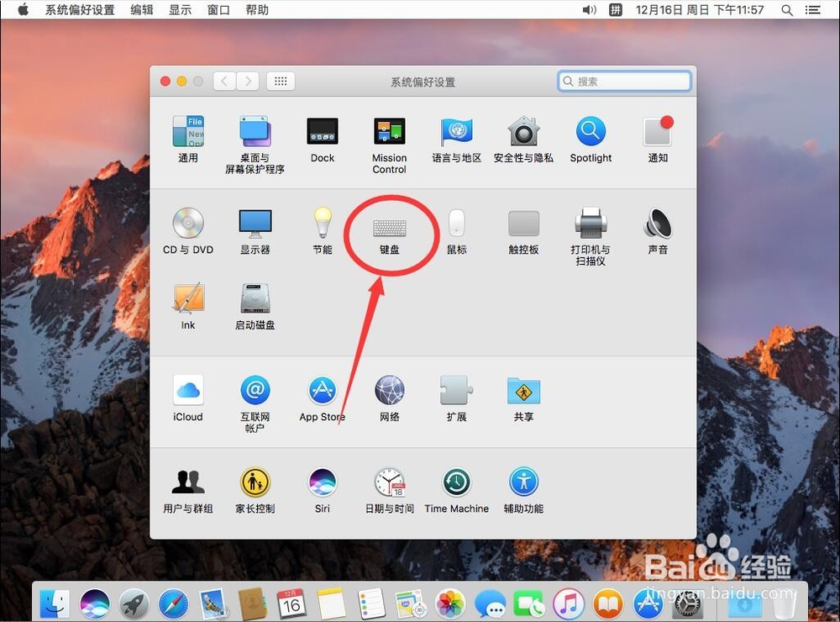Open 打印机与扫描仪 preferences

tap(591, 236)
